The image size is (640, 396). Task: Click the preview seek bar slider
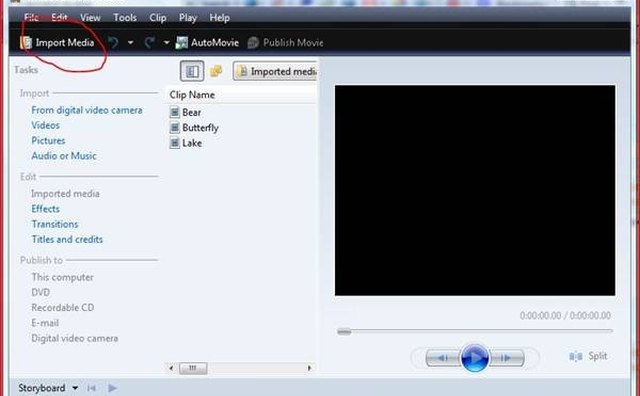point(344,331)
